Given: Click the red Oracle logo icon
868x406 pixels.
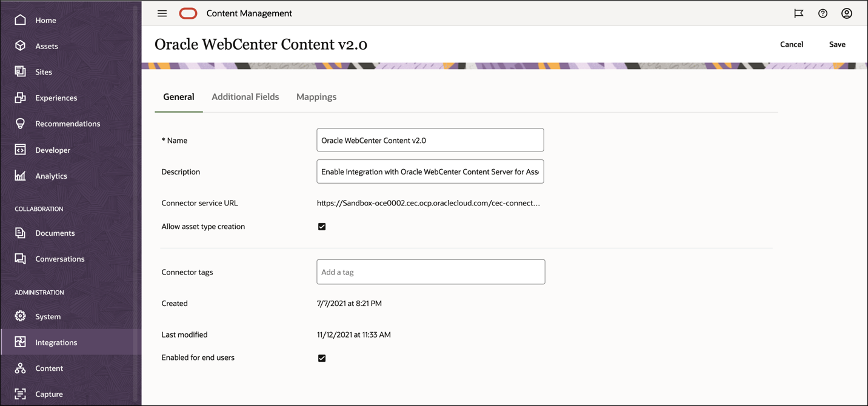Looking at the screenshot, I should tap(188, 13).
